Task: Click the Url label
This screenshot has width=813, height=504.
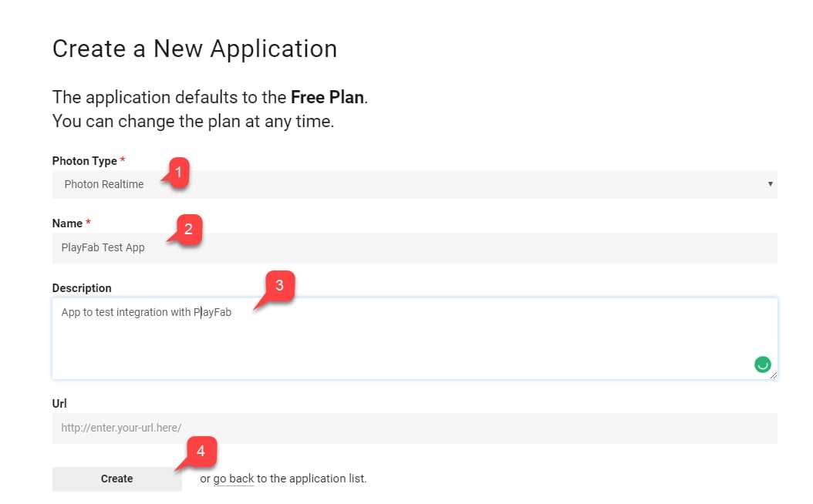Action: pos(59,404)
